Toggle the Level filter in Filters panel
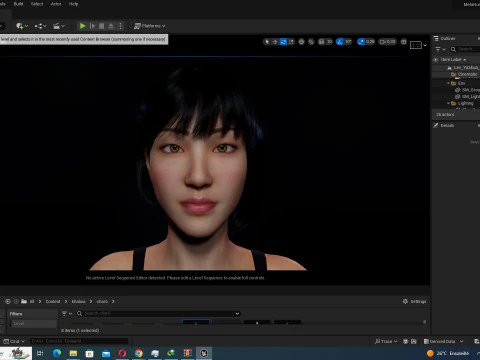This screenshot has height=360, width=480. pos(33,323)
